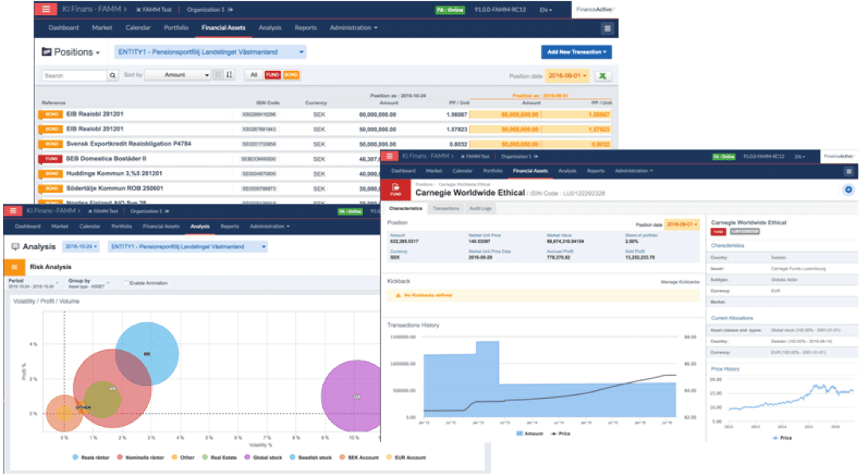Click red FUND tag in Carnegie side panel

(718, 232)
